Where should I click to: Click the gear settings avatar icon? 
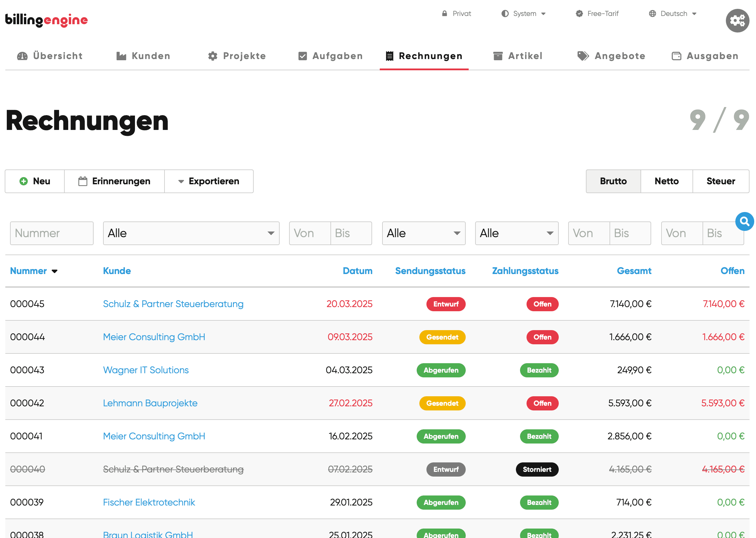coord(737,21)
